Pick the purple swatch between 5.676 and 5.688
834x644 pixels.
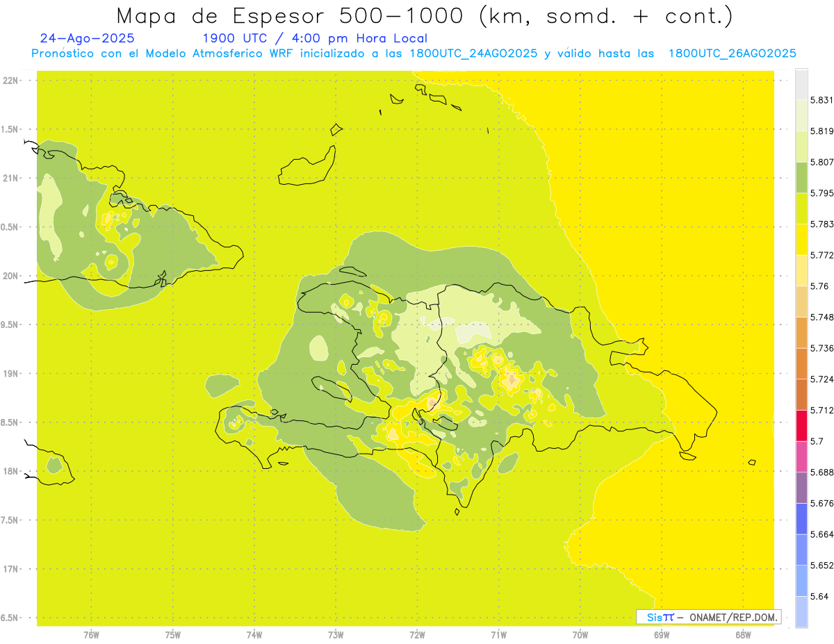801,488
